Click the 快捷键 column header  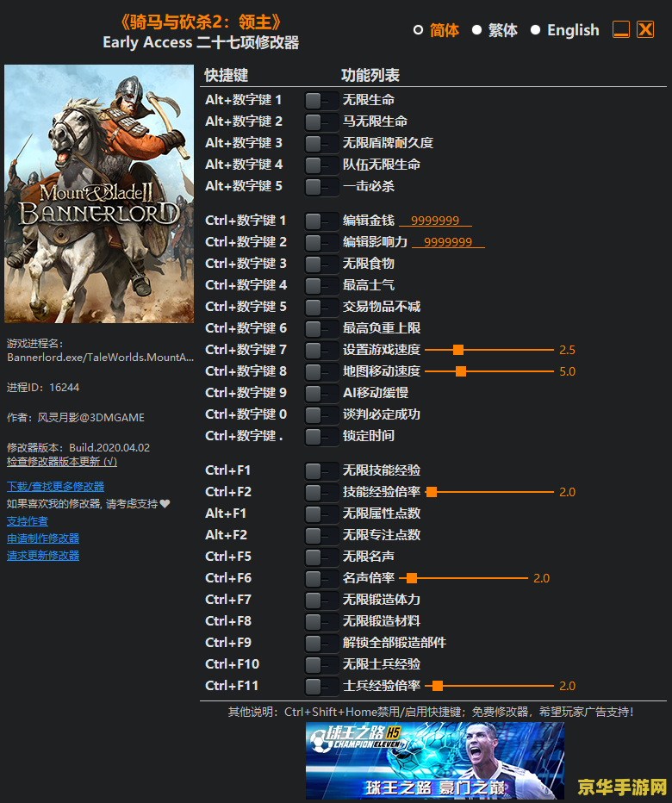[x=227, y=75]
